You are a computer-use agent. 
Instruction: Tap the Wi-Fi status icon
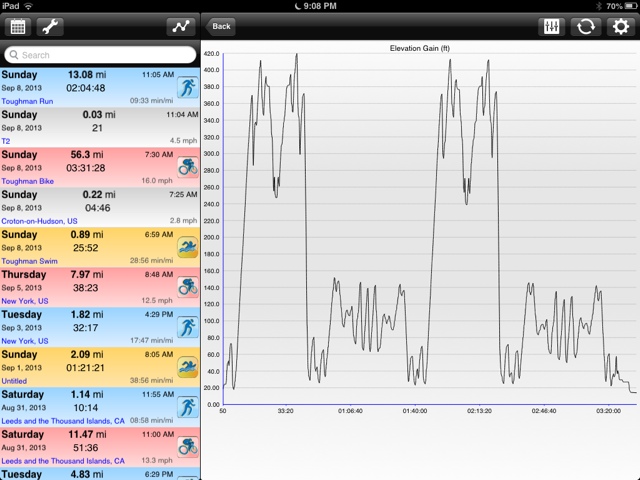tap(28, 6)
